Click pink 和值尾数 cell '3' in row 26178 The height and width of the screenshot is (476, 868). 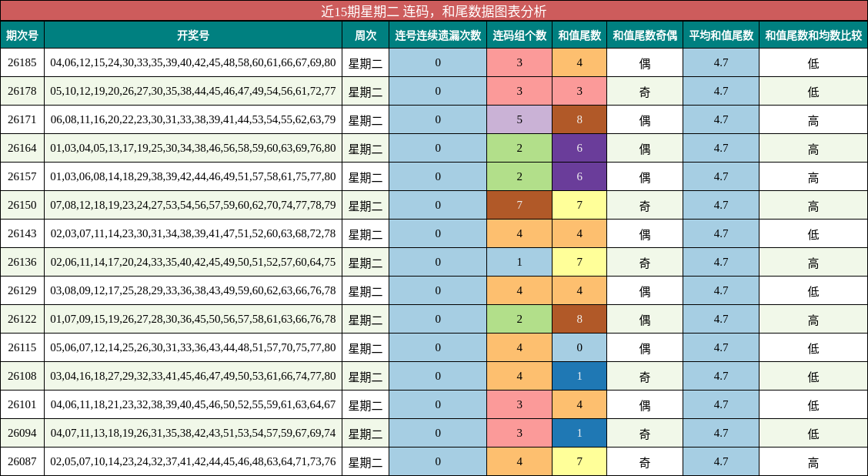(x=579, y=91)
